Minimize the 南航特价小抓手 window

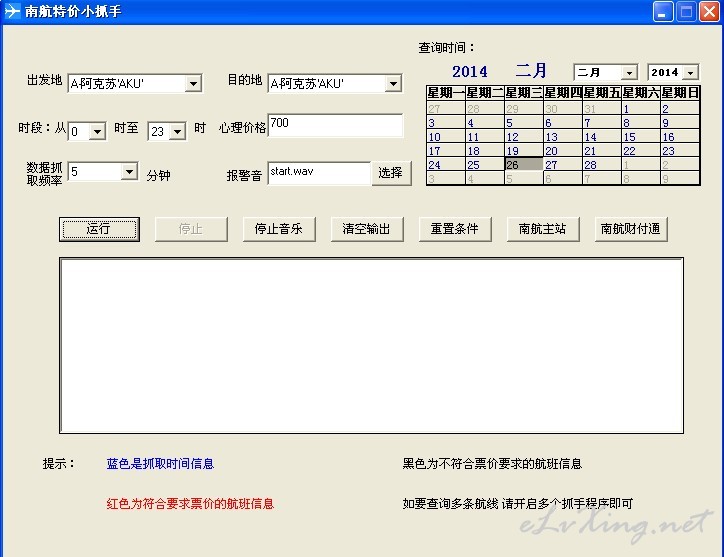pyautogui.click(x=663, y=11)
